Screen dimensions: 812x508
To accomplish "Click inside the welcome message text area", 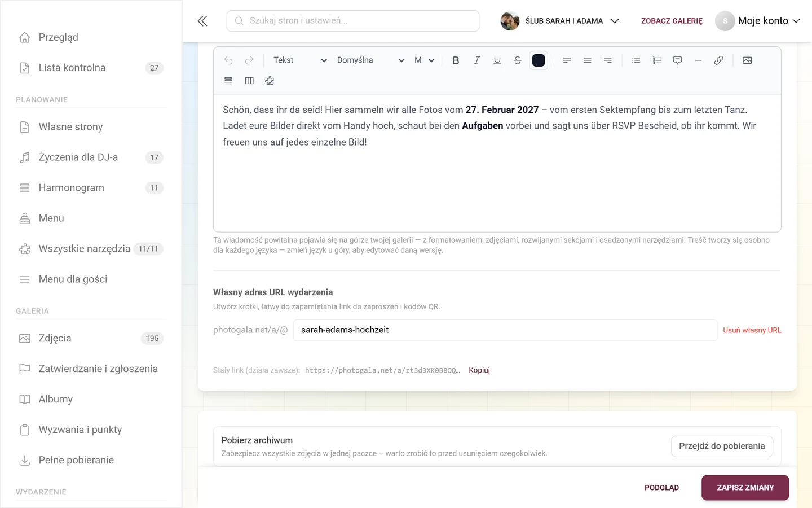I will [x=497, y=163].
